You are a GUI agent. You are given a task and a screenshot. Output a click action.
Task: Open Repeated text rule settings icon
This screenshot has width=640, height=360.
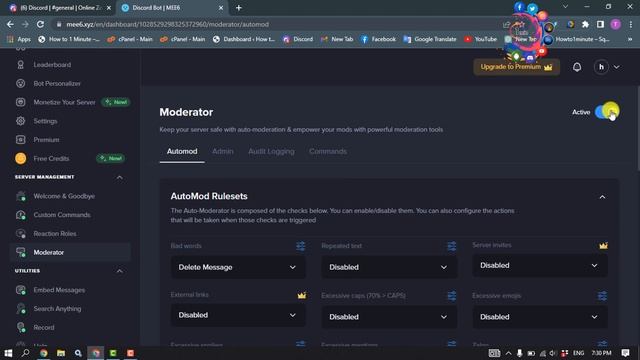click(x=451, y=246)
